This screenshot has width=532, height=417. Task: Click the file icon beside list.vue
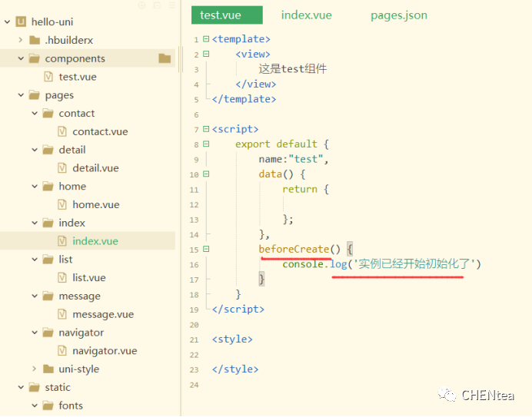(x=62, y=278)
